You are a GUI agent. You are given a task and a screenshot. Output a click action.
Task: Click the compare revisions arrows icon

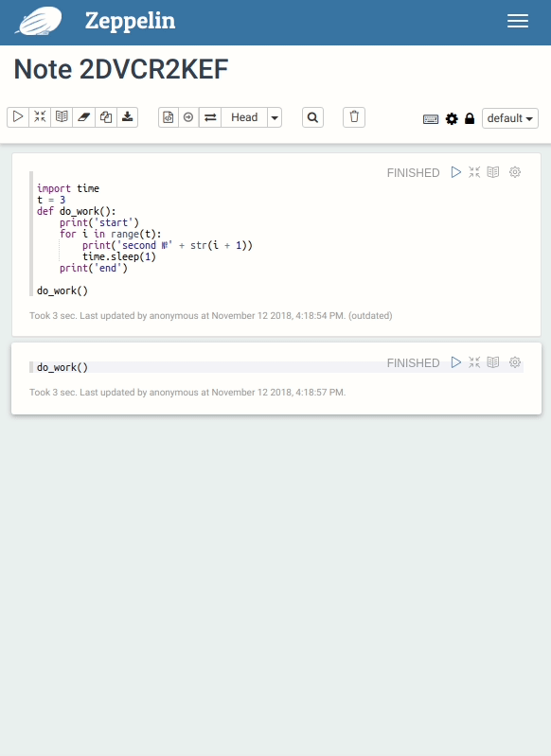click(x=210, y=117)
